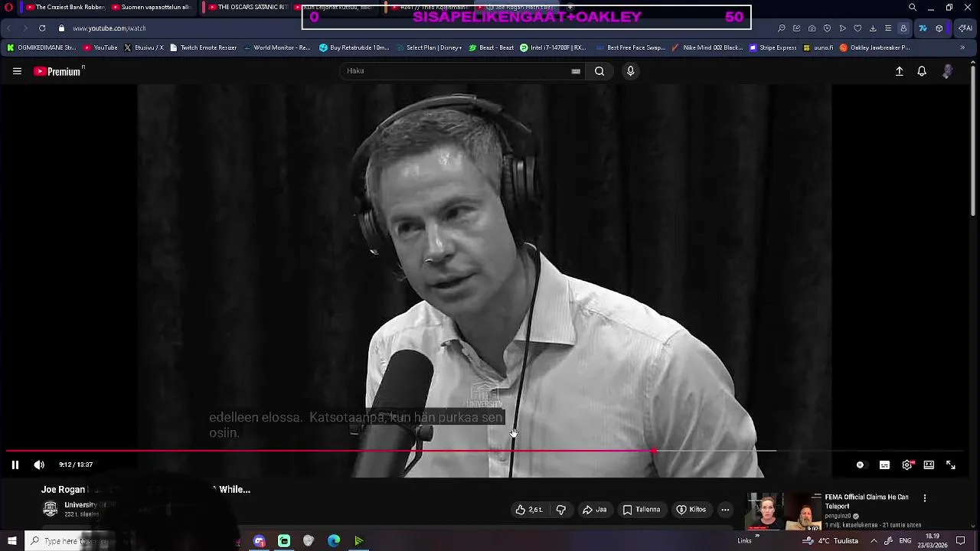Image resolution: width=980 pixels, height=551 pixels.
Task: Open the FEMA Official Claims He Can Teleport title
Action: pyautogui.click(x=867, y=501)
